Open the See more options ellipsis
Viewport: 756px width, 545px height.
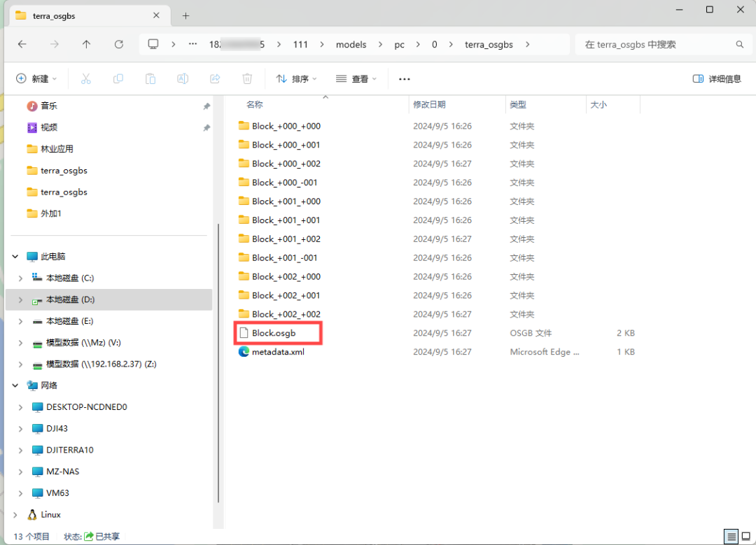(405, 79)
